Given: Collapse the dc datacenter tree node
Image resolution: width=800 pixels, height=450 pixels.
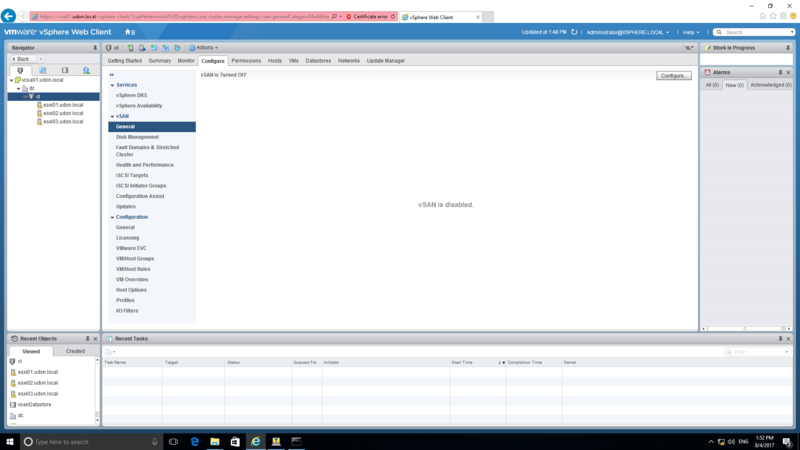Looking at the screenshot, I should tap(19, 89).
